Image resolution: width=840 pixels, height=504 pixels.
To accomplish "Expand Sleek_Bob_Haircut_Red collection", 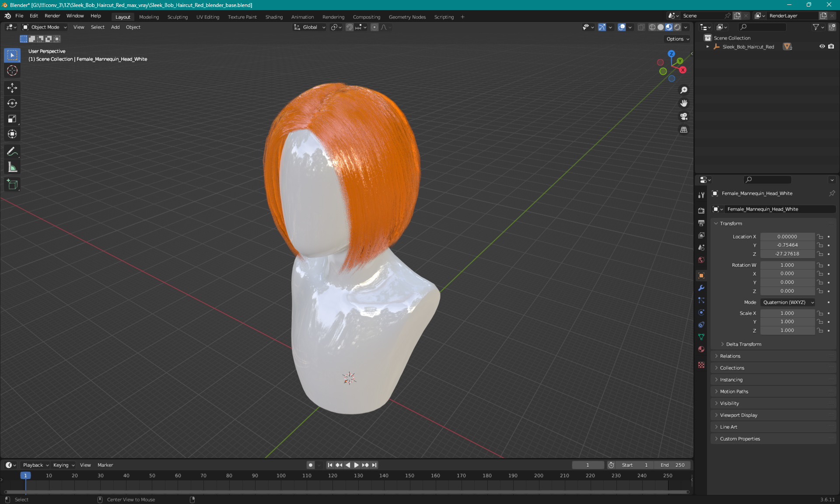I will [707, 46].
